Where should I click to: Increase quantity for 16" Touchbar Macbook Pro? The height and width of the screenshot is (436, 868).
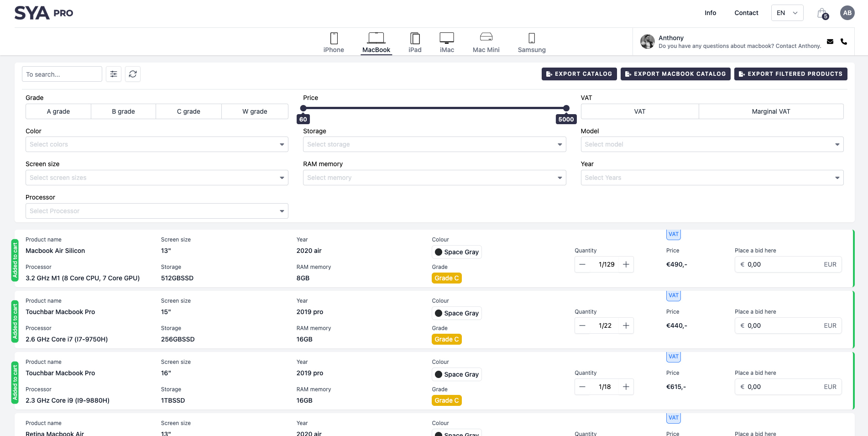[x=626, y=387]
